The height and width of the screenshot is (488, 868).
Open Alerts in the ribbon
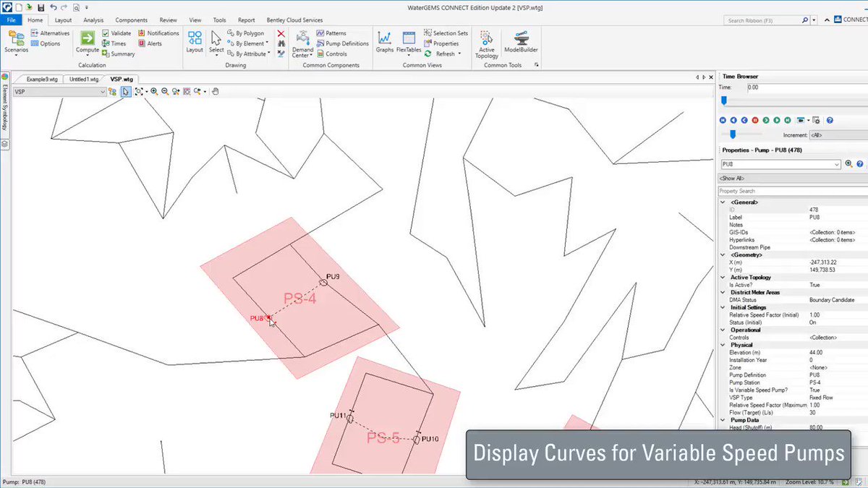(150, 43)
